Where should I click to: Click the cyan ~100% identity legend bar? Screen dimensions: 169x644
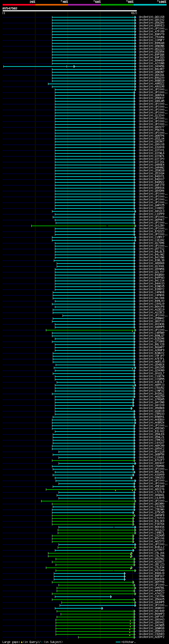[150, 5]
